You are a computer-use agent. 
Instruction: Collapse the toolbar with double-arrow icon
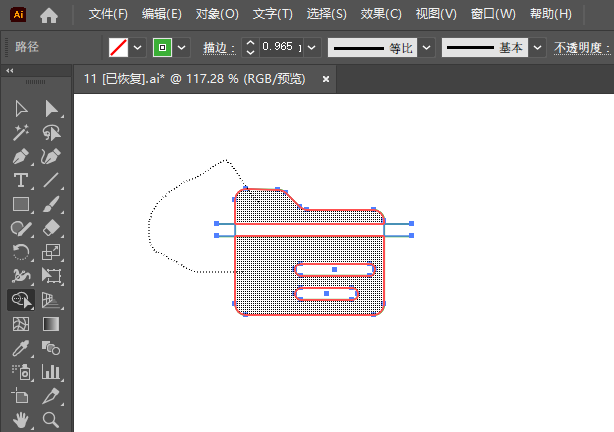(x=10, y=70)
